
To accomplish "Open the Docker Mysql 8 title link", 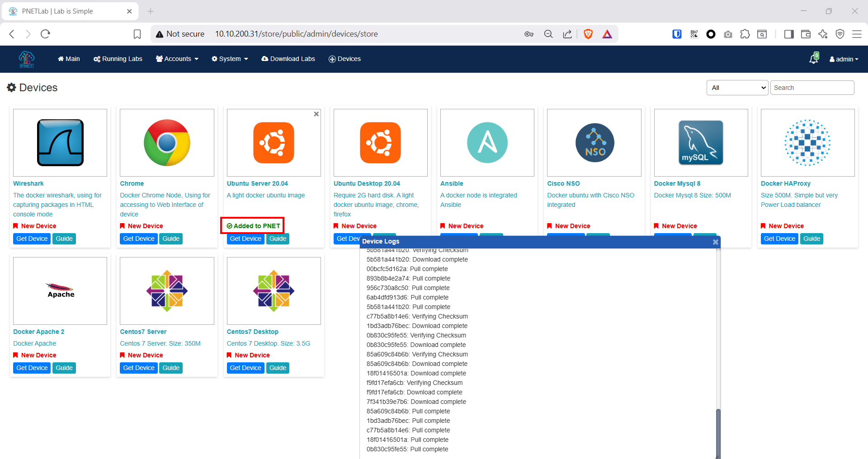I will pyautogui.click(x=677, y=183).
